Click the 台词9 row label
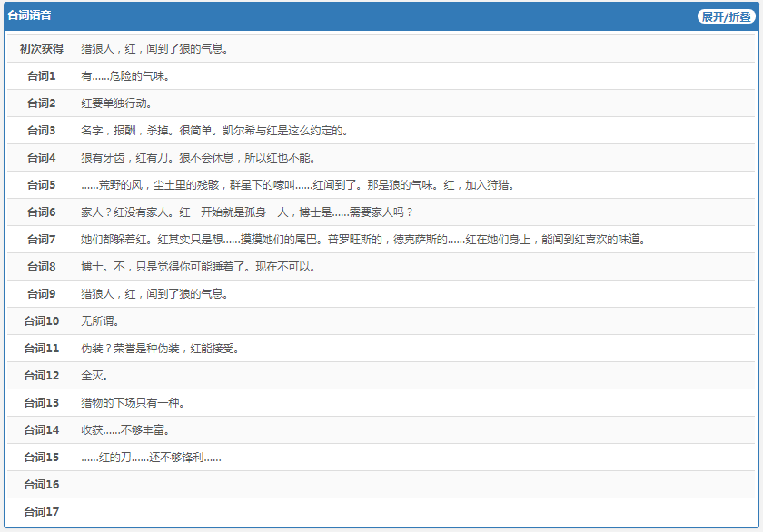Viewport: 763px width, 532px height. 42,294
